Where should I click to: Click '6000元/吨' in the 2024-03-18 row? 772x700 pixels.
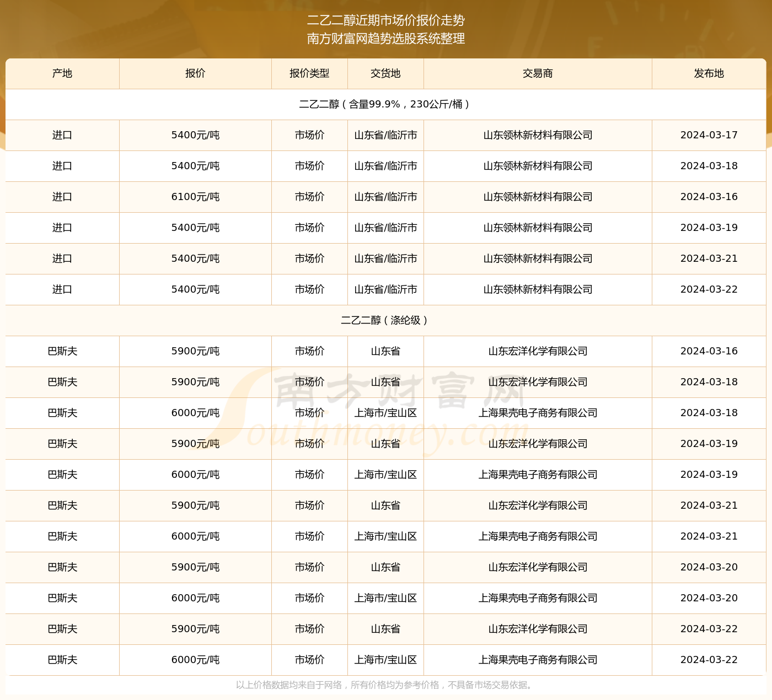[x=195, y=413]
